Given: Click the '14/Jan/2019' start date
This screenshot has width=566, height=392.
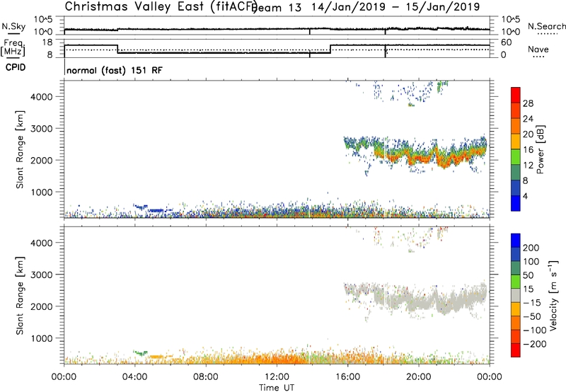Looking at the screenshot, I should 349,6.
